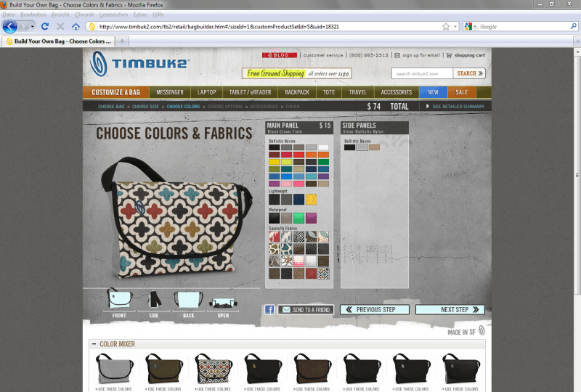Select the Laptop navigation tab
The height and width of the screenshot is (392, 581).
point(206,92)
